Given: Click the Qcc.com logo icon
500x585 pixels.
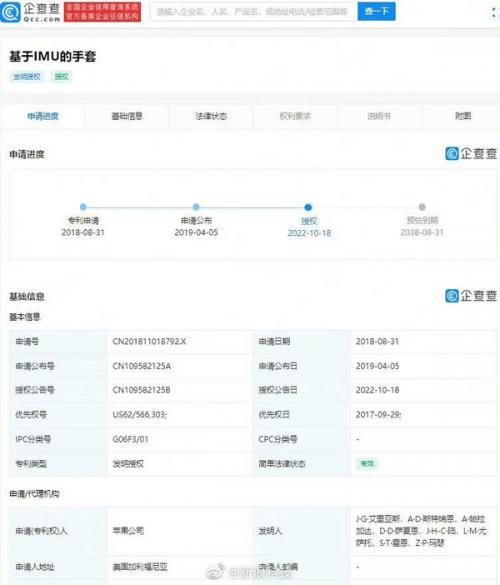Looking at the screenshot, I should (10, 12).
